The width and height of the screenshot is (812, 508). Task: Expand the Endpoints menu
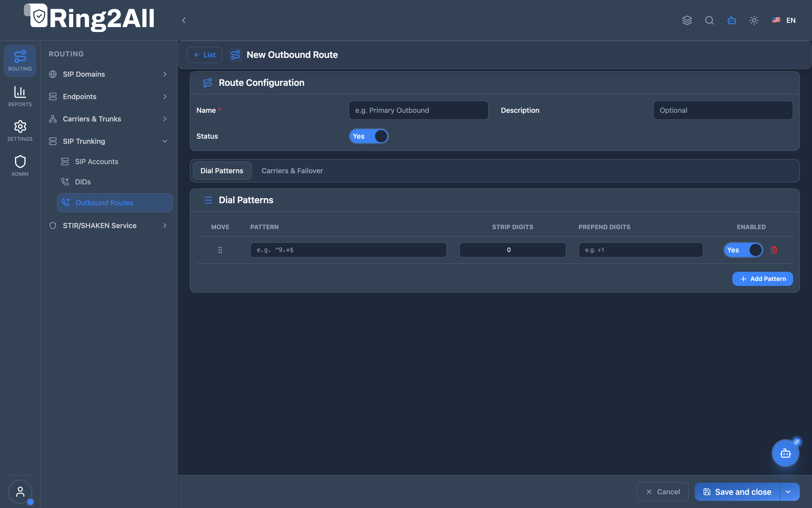(x=108, y=97)
